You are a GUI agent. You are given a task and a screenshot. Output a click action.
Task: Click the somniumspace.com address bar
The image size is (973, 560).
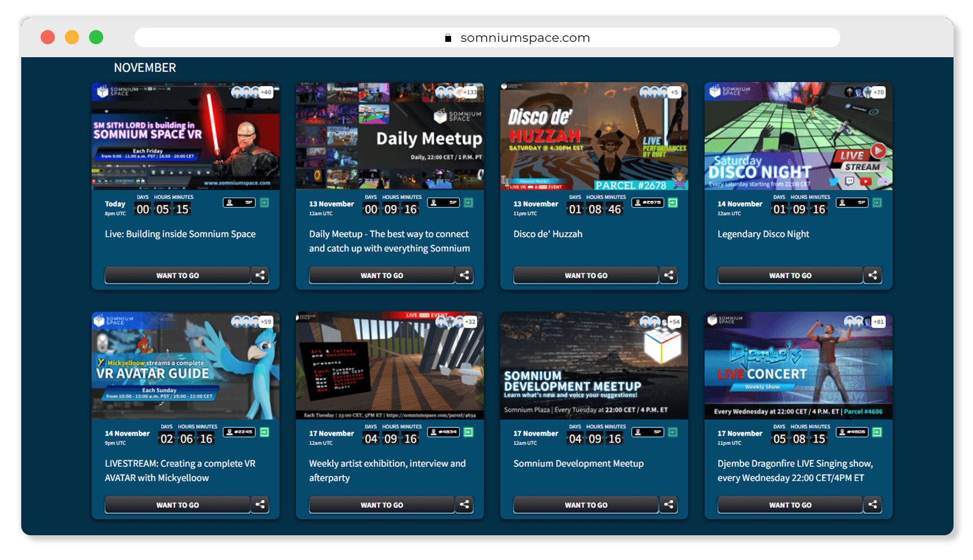point(487,38)
